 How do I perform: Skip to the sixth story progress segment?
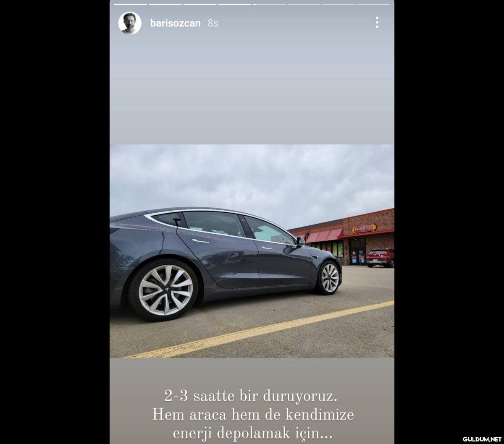coord(304,4)
